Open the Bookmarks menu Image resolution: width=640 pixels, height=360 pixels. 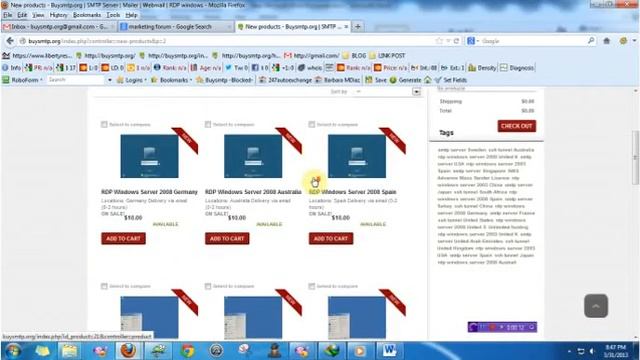(87, 15)
